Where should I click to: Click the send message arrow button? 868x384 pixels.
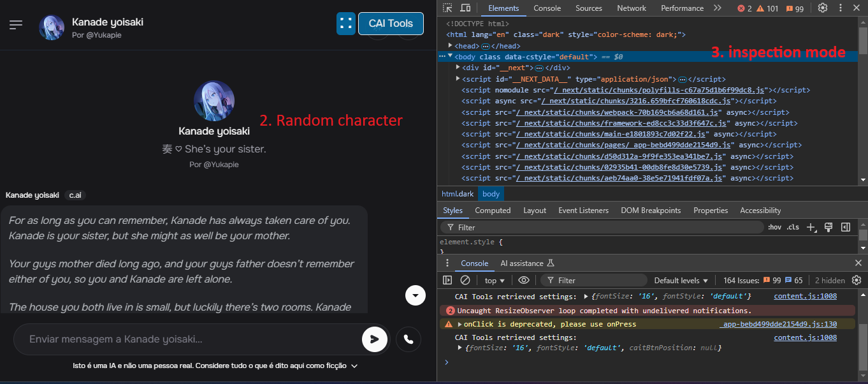tap(375, 339)
